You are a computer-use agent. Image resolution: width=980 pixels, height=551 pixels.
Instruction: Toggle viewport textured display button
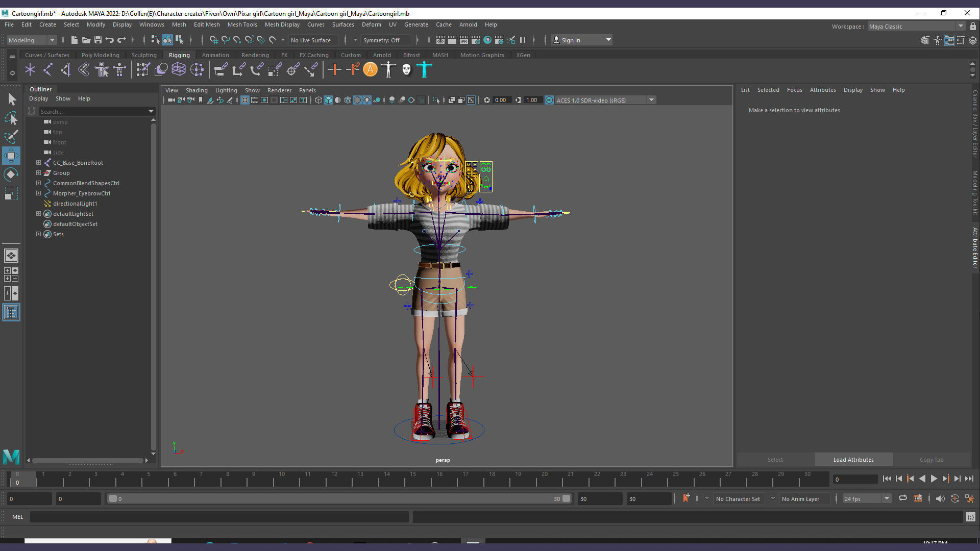click(x=357, y=100)
